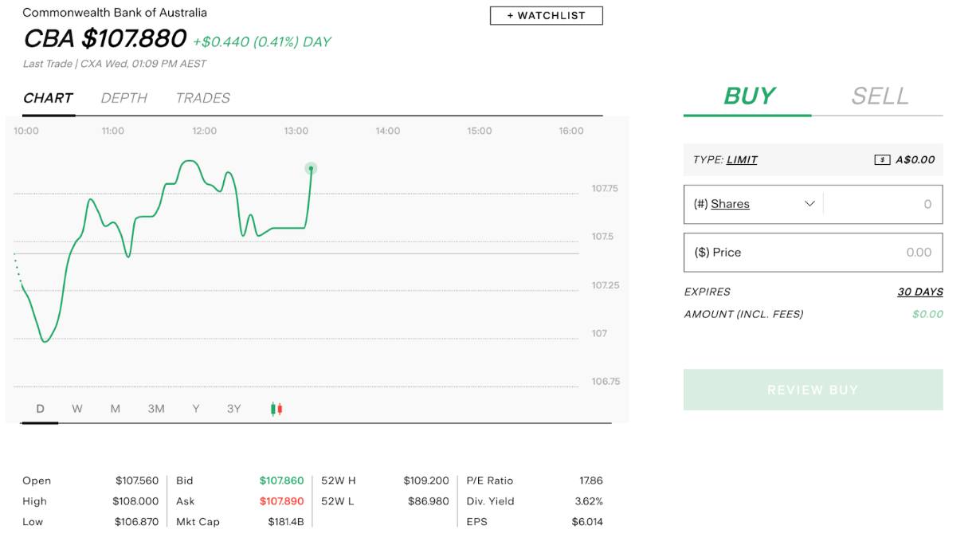Click the 16:00 time axis label

click(571, 131)
